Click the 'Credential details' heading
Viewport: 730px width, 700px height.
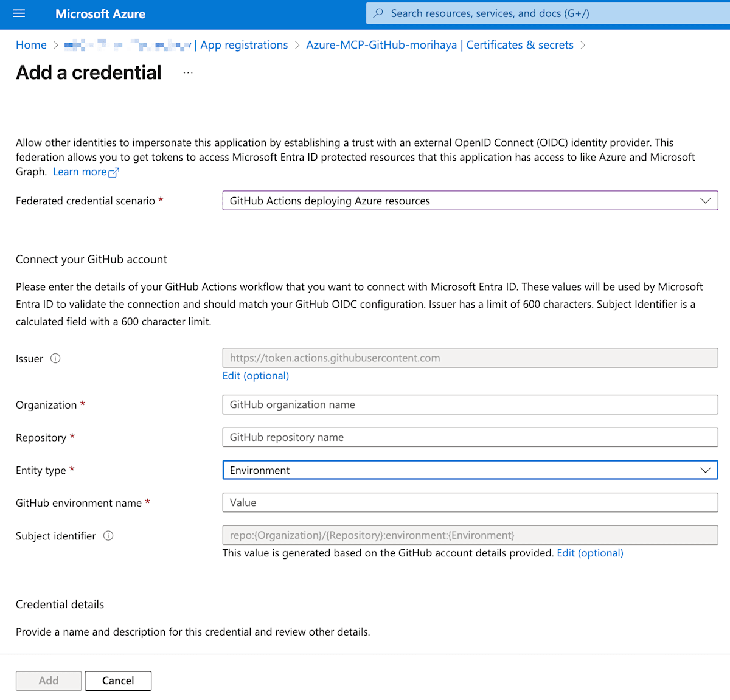60,604
